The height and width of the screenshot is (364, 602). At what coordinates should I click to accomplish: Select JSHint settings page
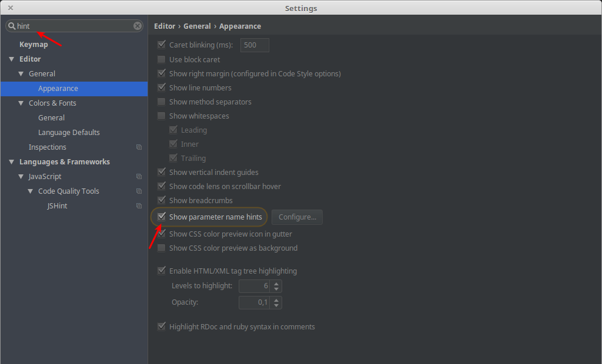[57, 206]
